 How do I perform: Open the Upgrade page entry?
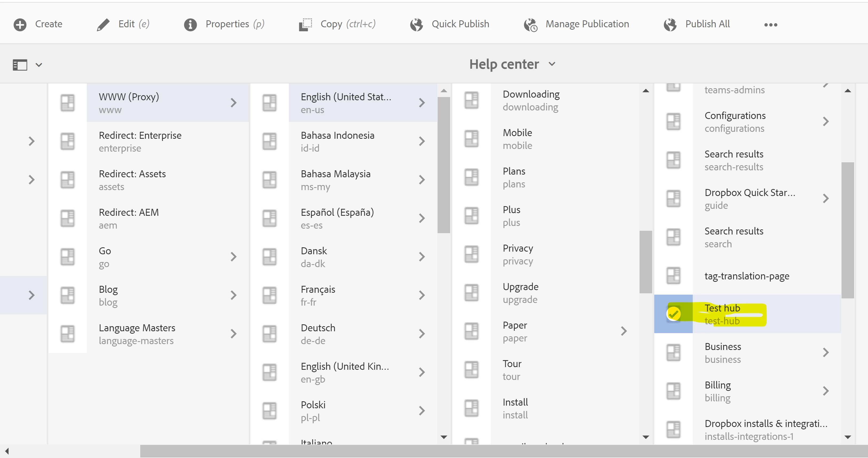pos(520,293)
